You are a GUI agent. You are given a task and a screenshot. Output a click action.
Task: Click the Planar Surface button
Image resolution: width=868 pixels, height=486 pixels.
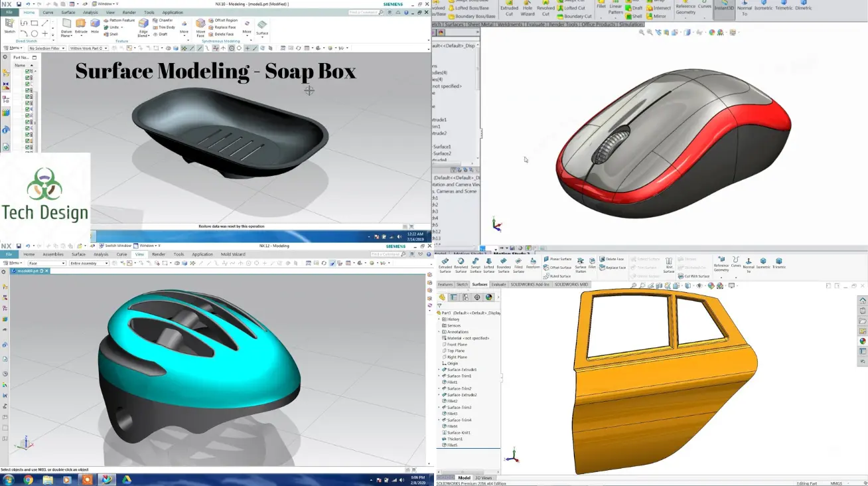pyautogui.click(x=557, y=259)
